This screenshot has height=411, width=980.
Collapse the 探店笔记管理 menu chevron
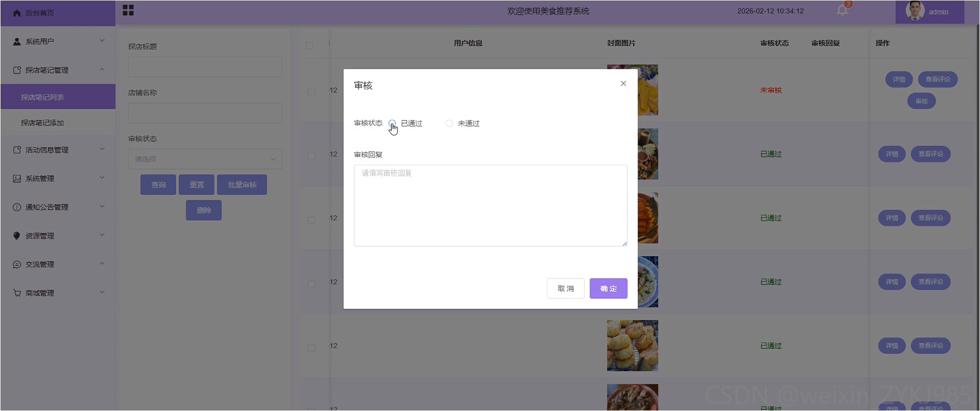click(102, 70)
